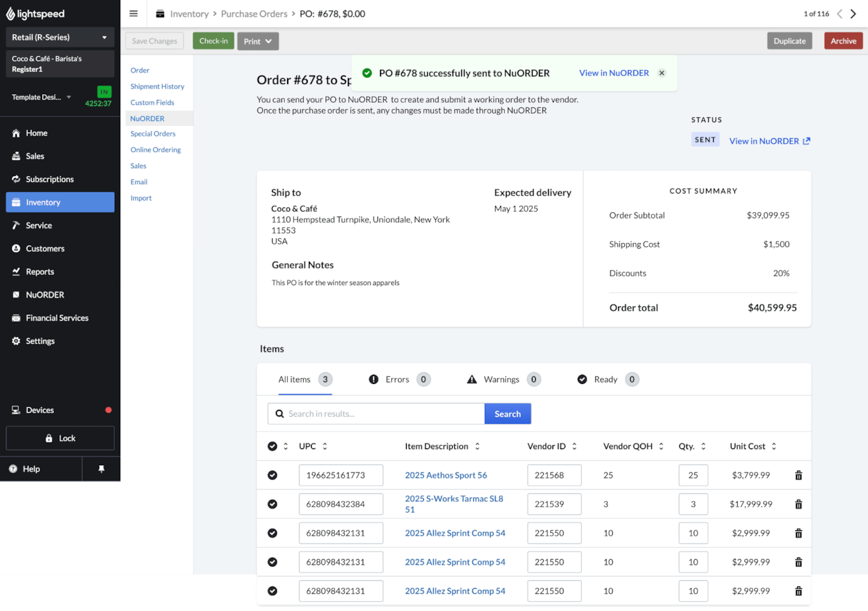Click the external link icon next to View in NuORDER

(x=807, y=141)
